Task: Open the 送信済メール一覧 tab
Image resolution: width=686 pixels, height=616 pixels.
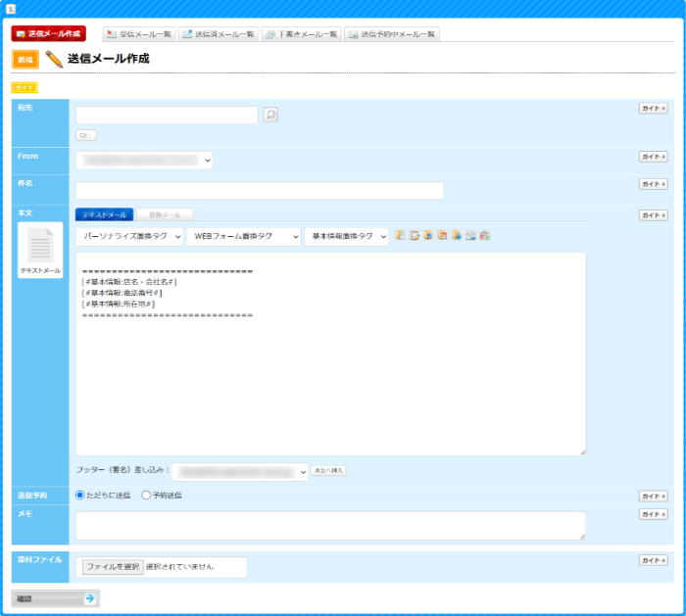Action: coord(219,34)
